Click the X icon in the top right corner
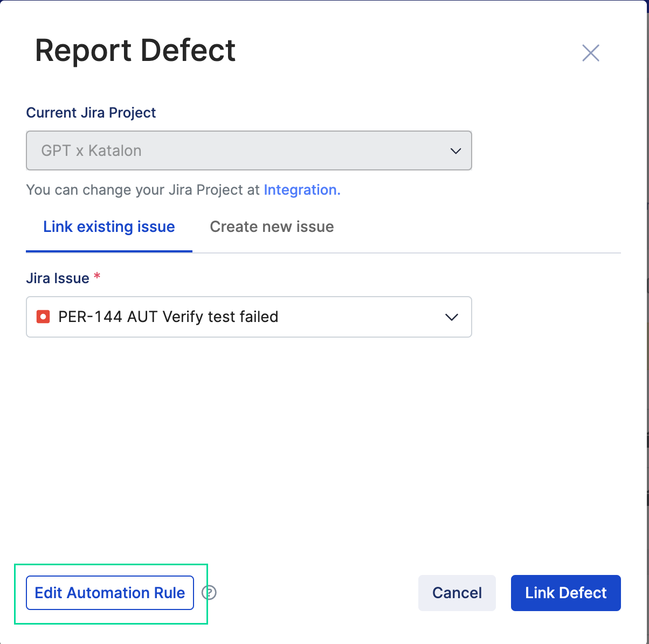Image resolution: width=649 pixels, height=644 pixels. pos(590,53)
